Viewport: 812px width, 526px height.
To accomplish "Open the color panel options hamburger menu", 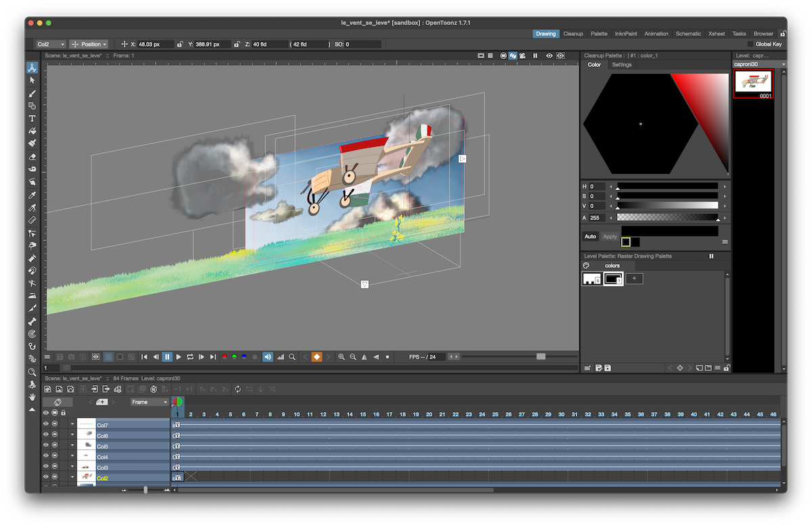I will click(x=725, y=242).
